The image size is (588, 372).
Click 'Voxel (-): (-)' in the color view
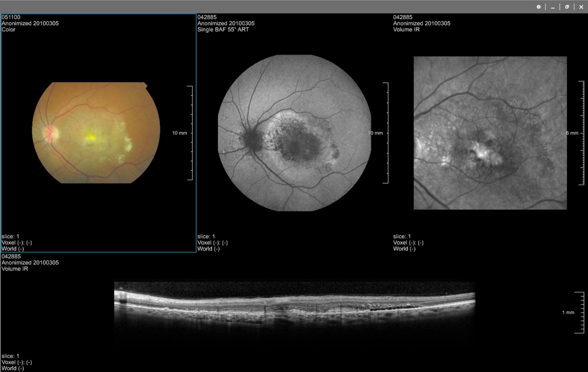tap(17, 243)
